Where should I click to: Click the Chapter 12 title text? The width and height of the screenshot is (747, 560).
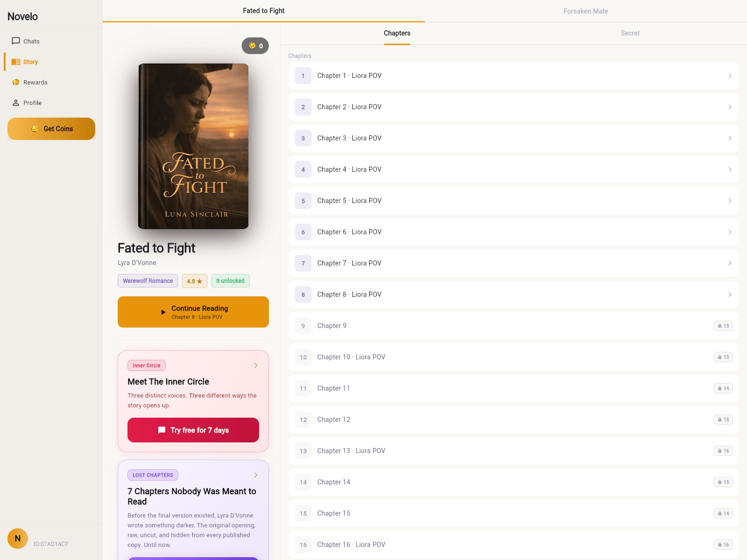(334, 420)
